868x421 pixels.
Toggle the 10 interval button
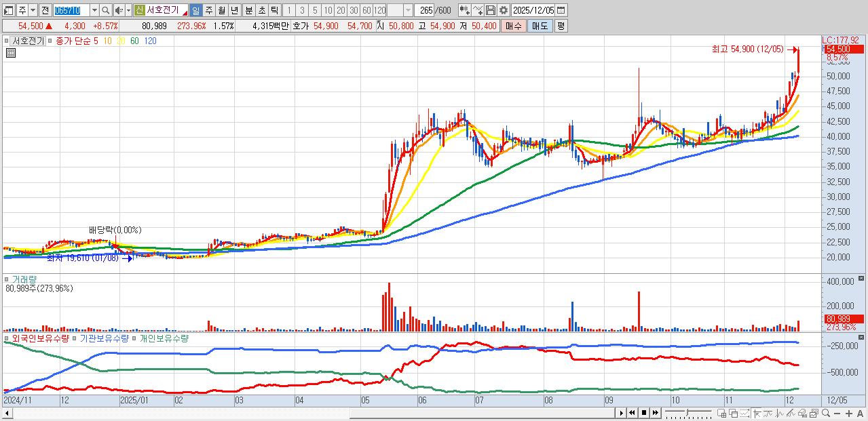pos(328,10)
